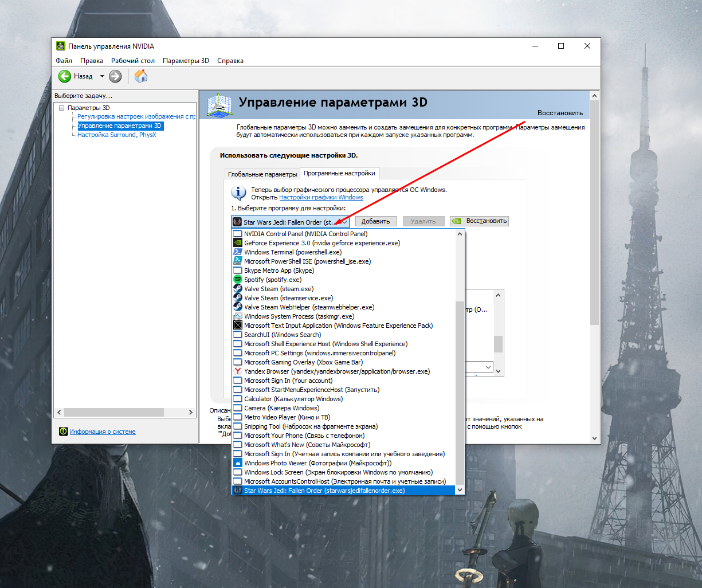Click the Удалить button
Viewport: 702px width, 588px height.
423,221
